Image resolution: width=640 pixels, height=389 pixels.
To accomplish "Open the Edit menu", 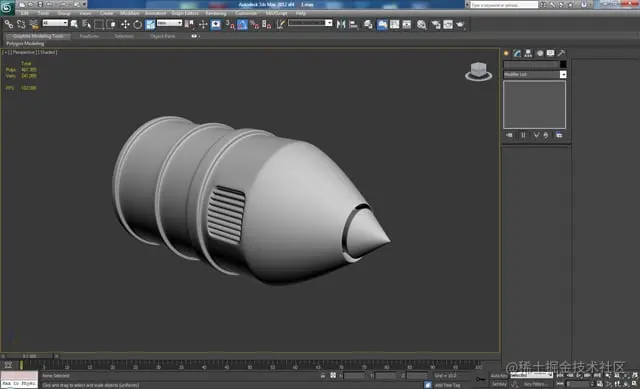I will [25, 13].
